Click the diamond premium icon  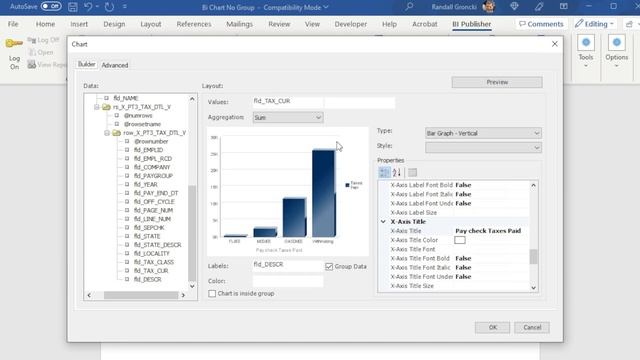514,7
